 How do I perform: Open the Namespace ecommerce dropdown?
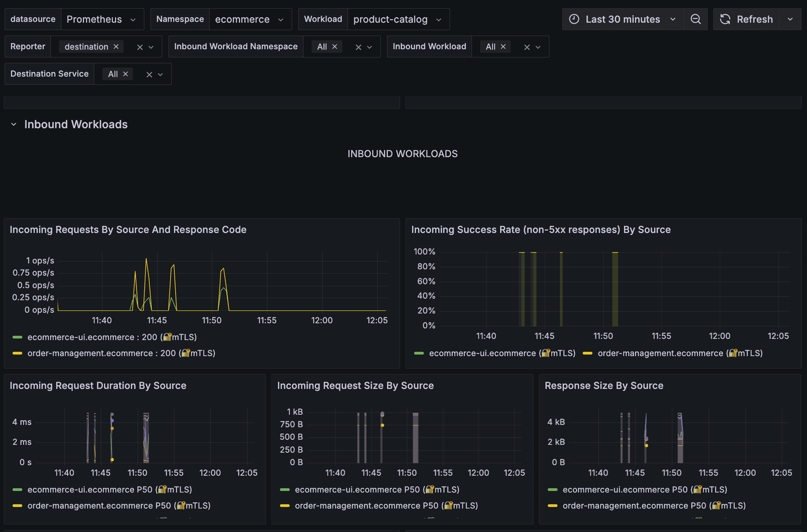coord(250,19)
